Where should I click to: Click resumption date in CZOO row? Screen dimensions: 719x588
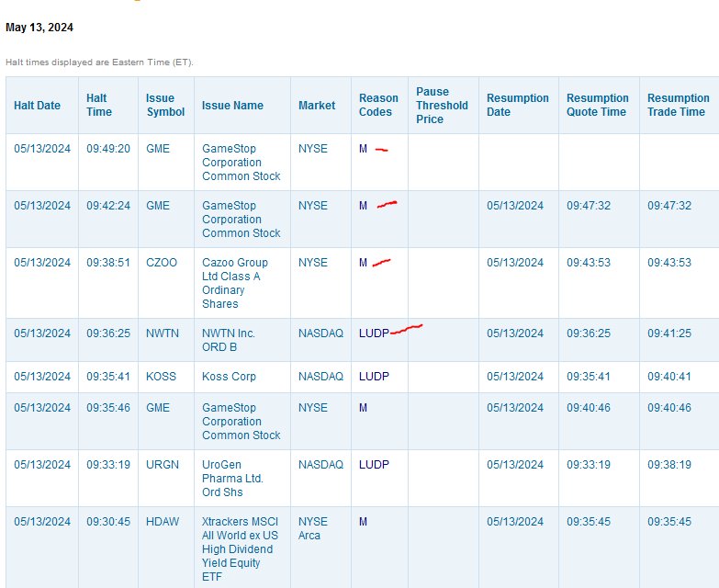click(x=515, y=263)
